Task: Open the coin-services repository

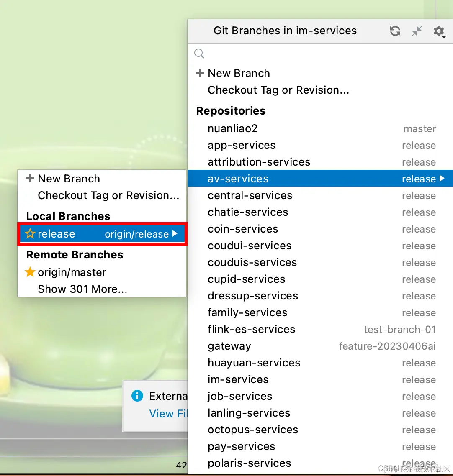Action: 320,229
